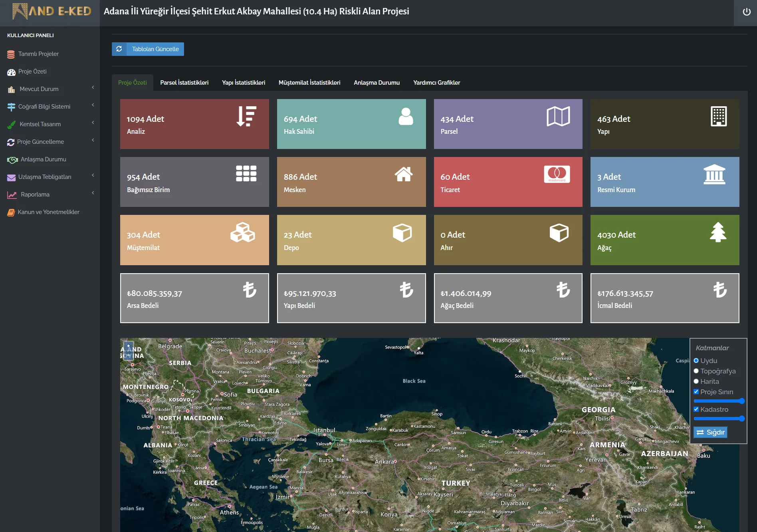Viewport: 757px width, 532px height.
Task: Toggle the Kadastro checkbox
Action: click(696, 409)
